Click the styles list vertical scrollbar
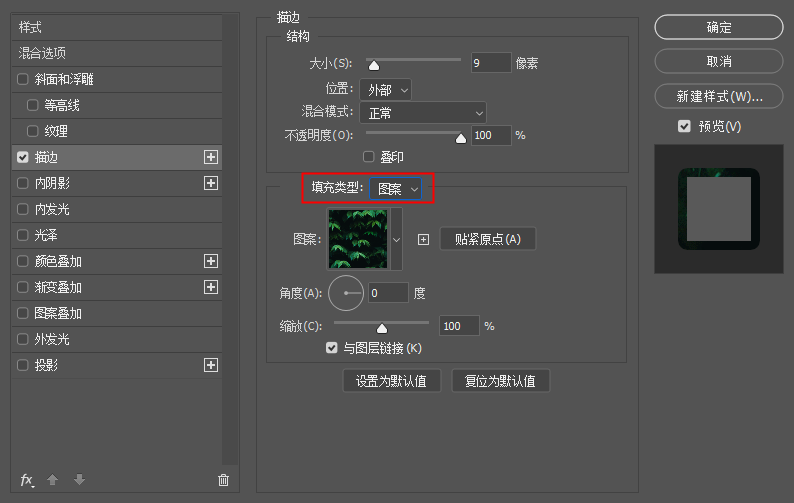The height and width of the screenshot is (503, 794). point(230,240)
